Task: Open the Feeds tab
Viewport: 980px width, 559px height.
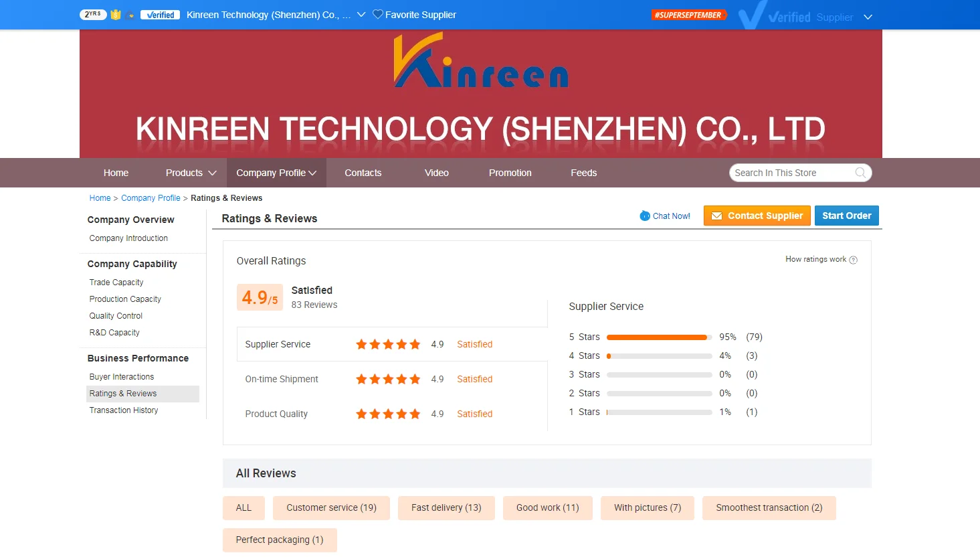Action: coord(584,173)
